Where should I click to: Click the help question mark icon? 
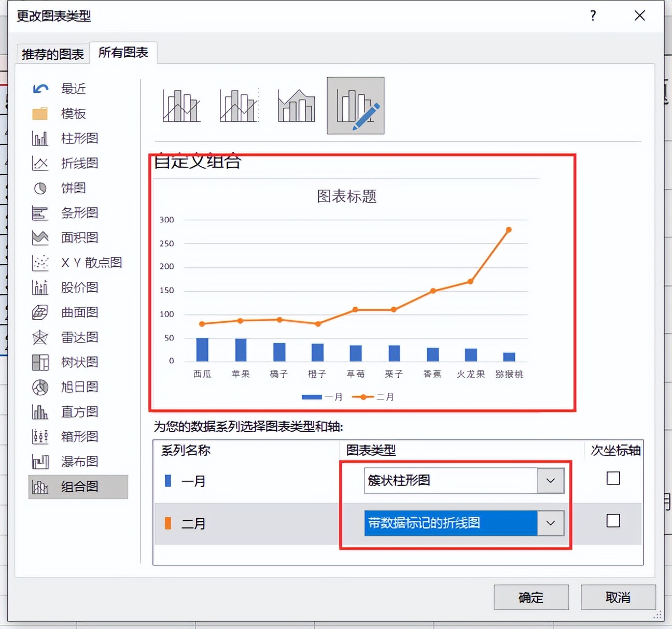click(593, 16)
